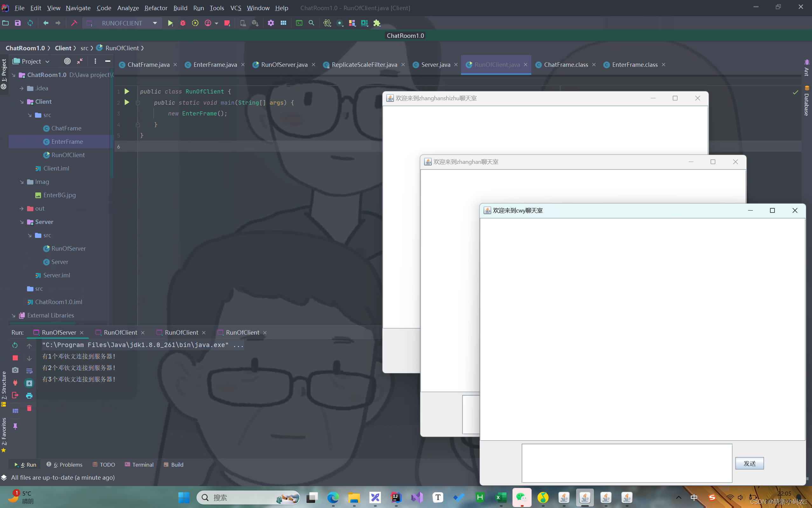The image size is (812, 508).
Task: Open Microsoft Edge from the taskbar
Action: (x=333, y=497)
